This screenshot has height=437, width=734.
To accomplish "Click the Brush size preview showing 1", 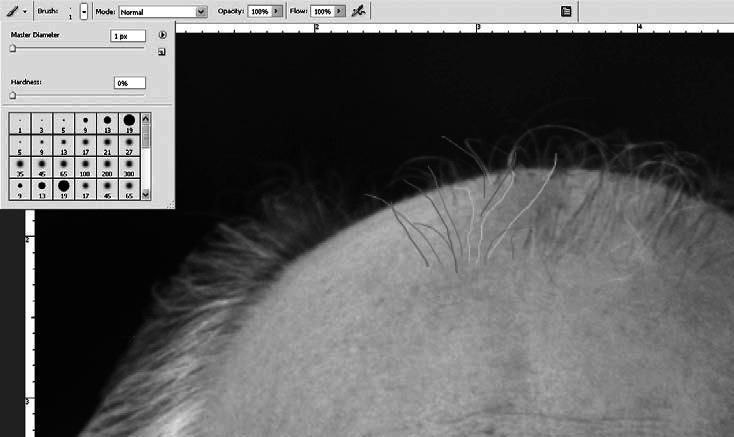I will (70, 12).
